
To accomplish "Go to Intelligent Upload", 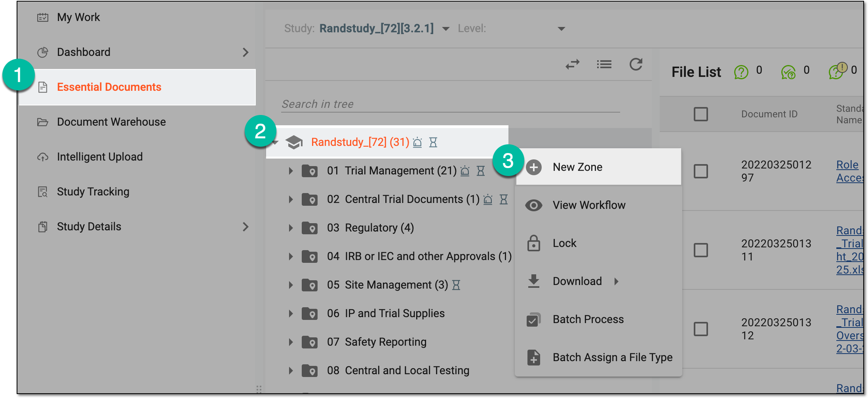I will point(100,157).
